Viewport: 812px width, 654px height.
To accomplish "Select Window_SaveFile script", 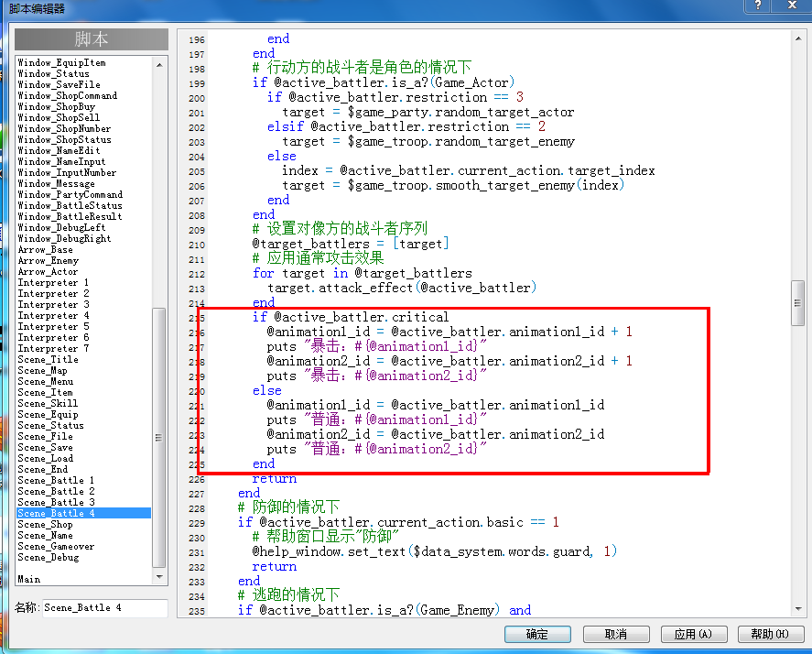I will 59,84.
